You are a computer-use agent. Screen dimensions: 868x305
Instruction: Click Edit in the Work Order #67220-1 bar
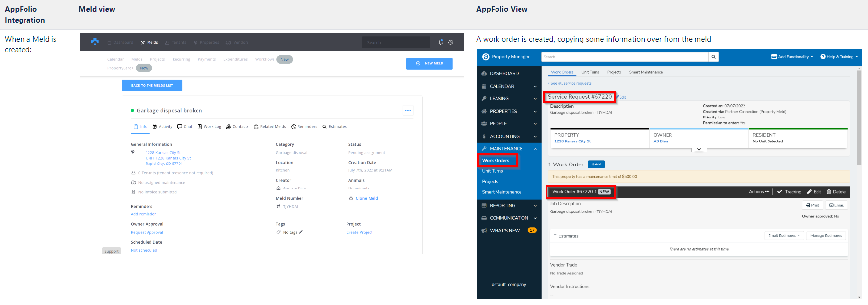(x=814, y=192)
